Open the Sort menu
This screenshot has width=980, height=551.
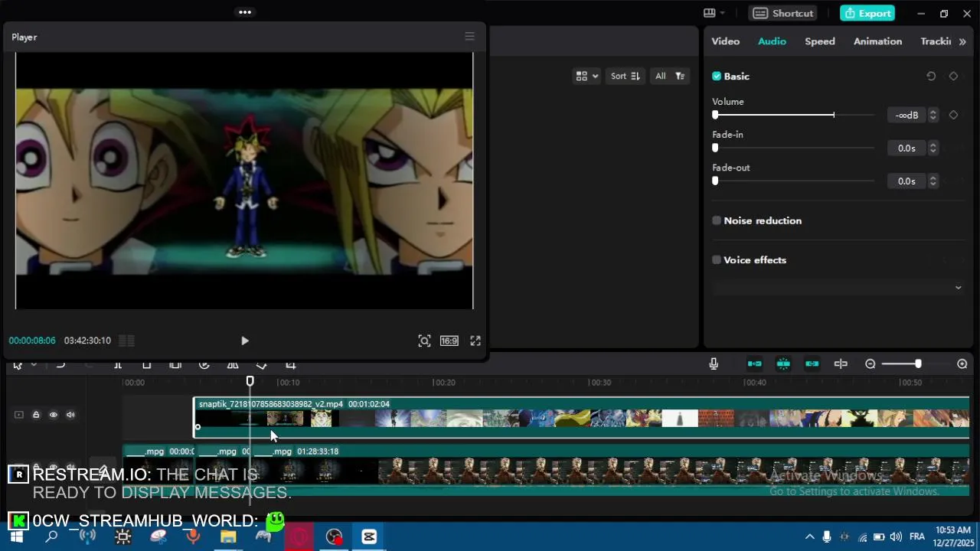tap(626, 76)
